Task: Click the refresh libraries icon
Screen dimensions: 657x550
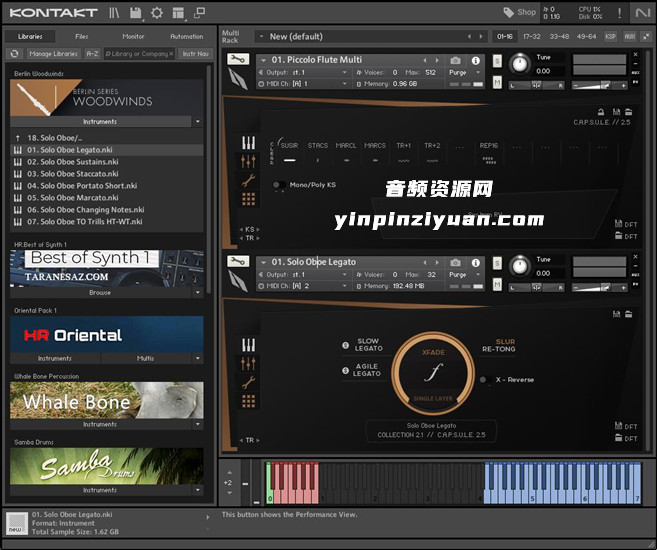Action: tap(14, 53)
